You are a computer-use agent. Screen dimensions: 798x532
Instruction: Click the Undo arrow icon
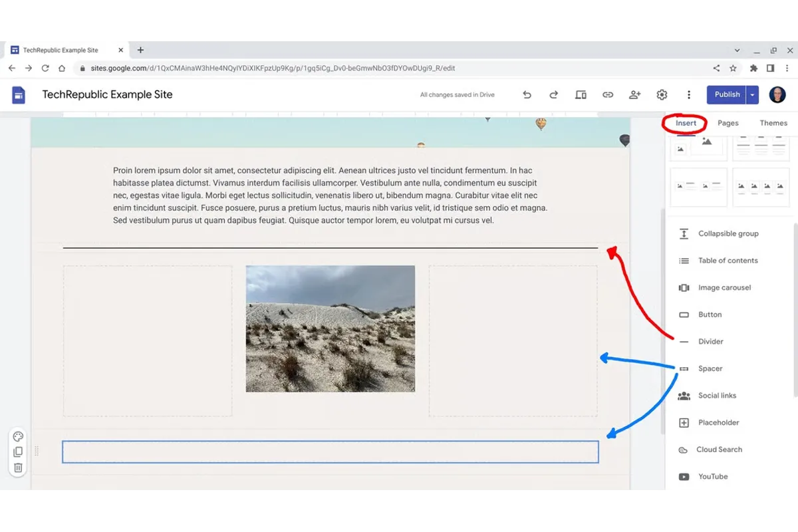coord(527,94)
